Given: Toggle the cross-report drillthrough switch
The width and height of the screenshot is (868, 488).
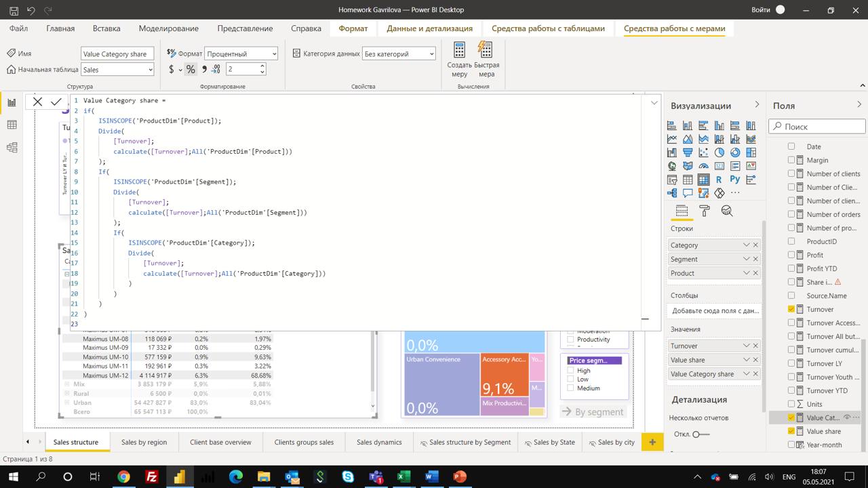Looking at the screenshot, I should (x=701, y=434).
